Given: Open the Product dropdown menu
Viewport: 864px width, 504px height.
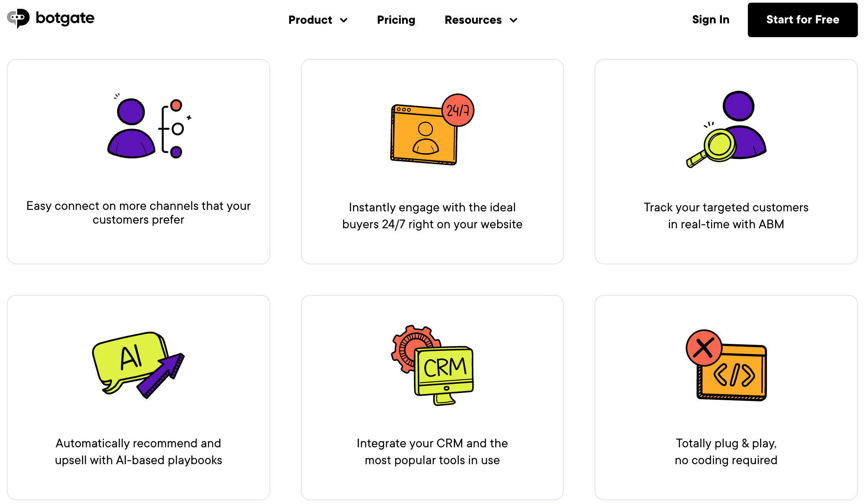Looking at the screenshot, I should click(x=310, y=20).
